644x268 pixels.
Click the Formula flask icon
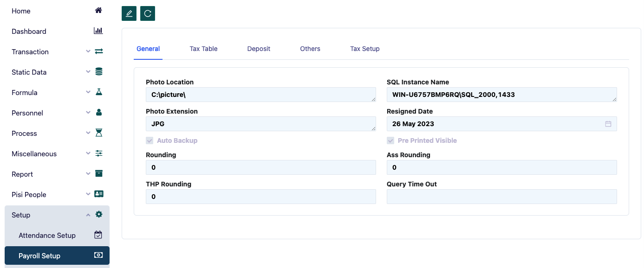(x=98, y=92)
